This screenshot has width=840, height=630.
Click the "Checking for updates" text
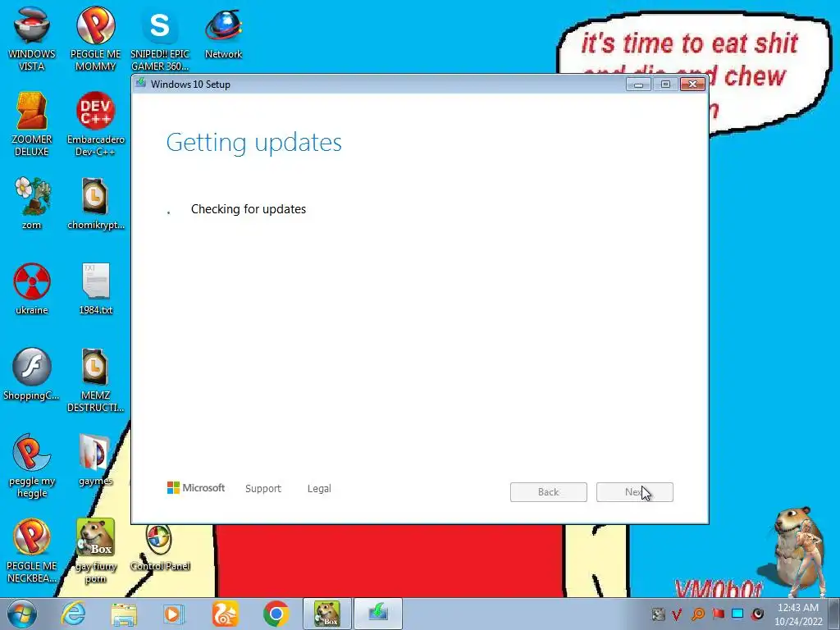[249, 209]
